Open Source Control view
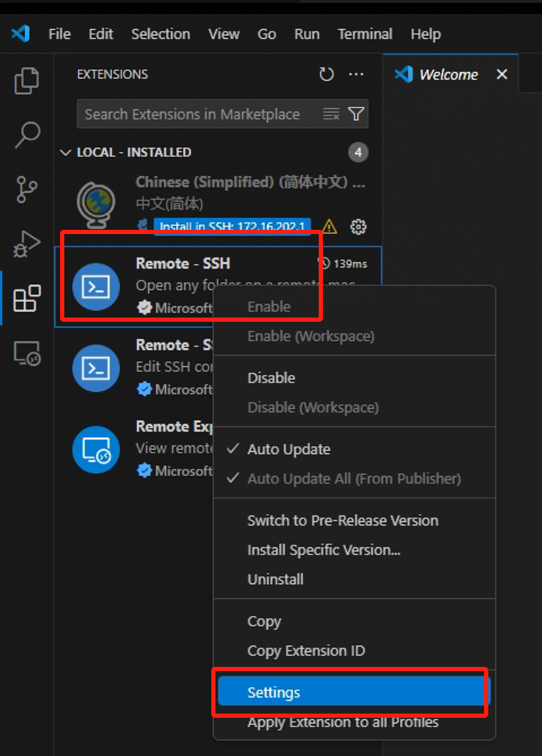The height and width of the screenshot is (756, 542). click(x=26, y=189)
